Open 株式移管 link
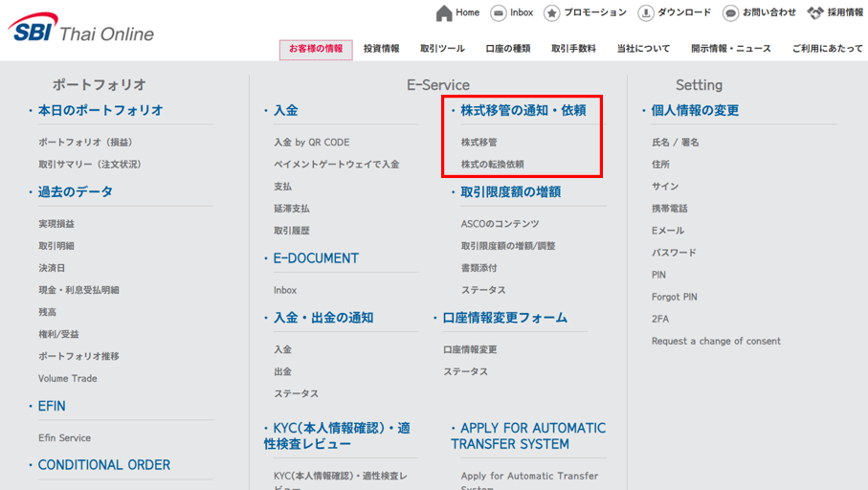 click(479, 143)
